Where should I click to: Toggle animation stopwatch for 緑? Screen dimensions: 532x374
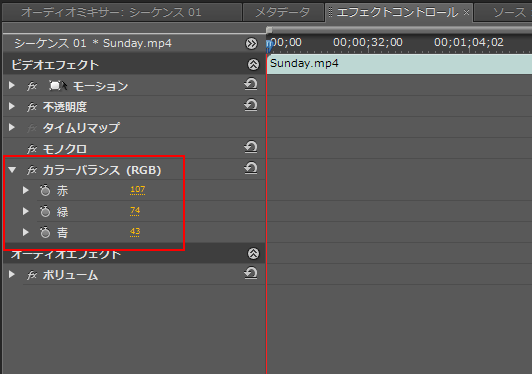45,211
